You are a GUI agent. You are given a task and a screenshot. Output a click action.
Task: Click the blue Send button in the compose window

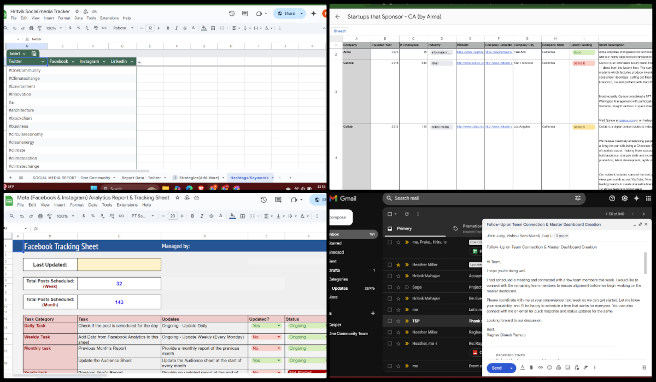(x=497, y=368)
